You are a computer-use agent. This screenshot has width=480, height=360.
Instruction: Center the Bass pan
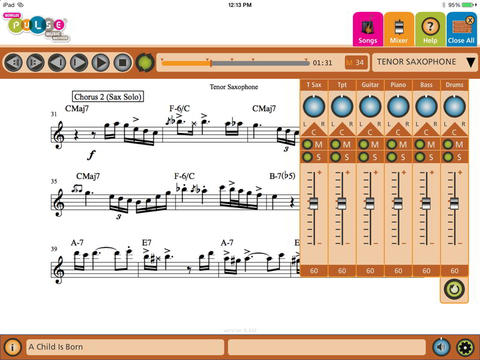[x=426, y=130]
